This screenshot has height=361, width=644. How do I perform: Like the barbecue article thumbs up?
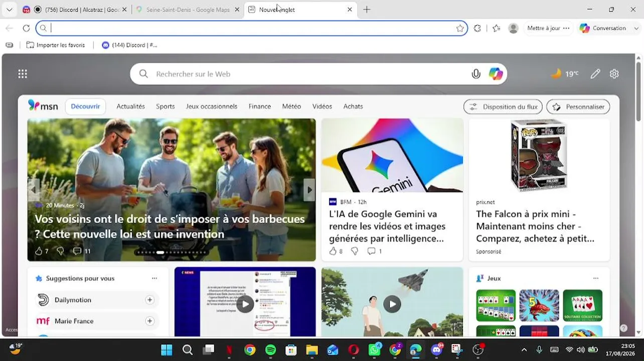(x=39, y=251)
